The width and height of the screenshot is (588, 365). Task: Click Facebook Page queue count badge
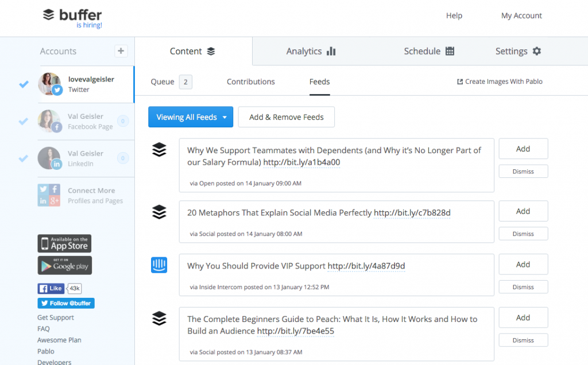[x=123, y=121]
